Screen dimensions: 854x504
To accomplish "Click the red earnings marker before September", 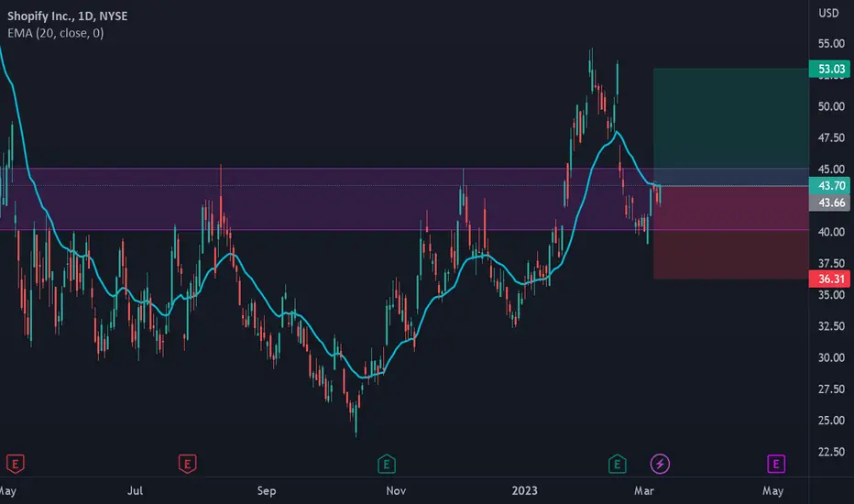I will [187, 465].
